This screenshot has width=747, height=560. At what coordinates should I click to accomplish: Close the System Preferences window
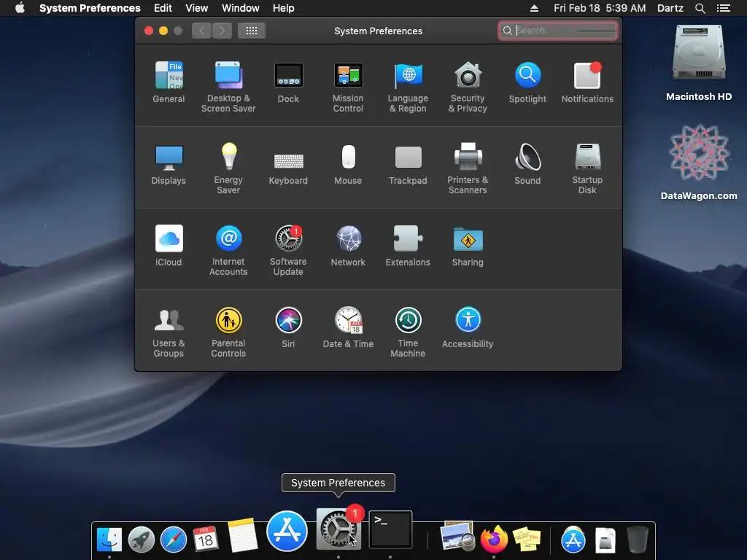coord(149,31)
